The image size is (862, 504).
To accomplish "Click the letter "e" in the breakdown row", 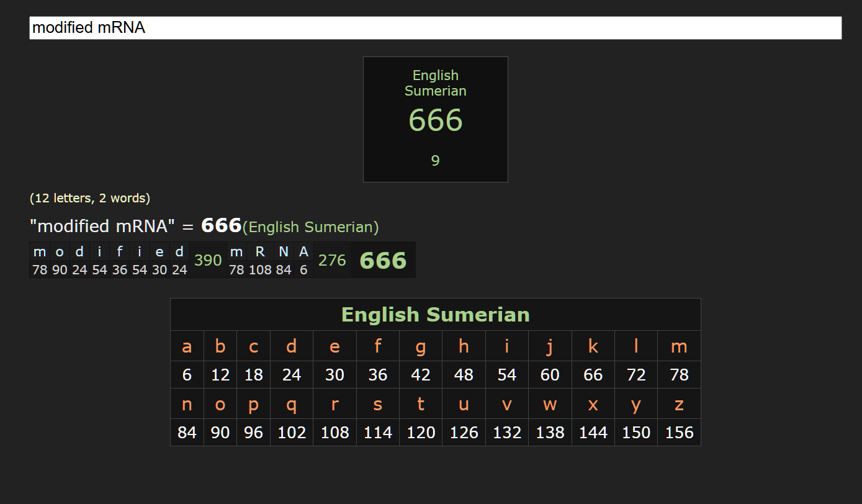I will point(159,252).
